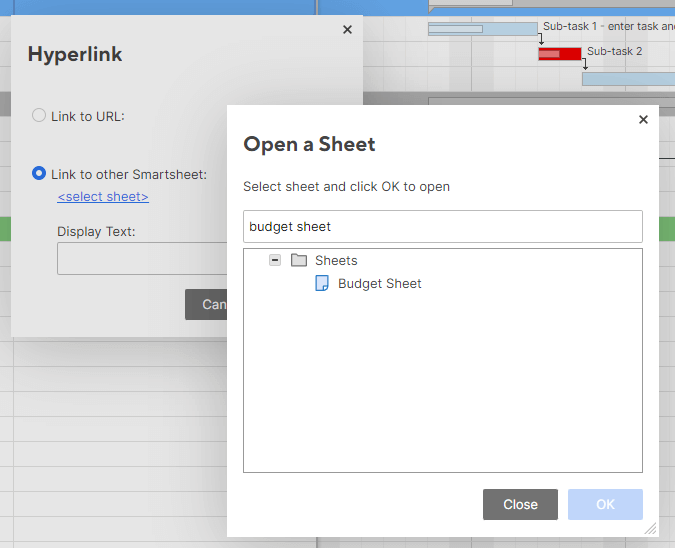Image resolution: width=675 pixels, height=548 pixels.
Task: Choose Link to other Smartsheet radio button
Action: (39, 174)
